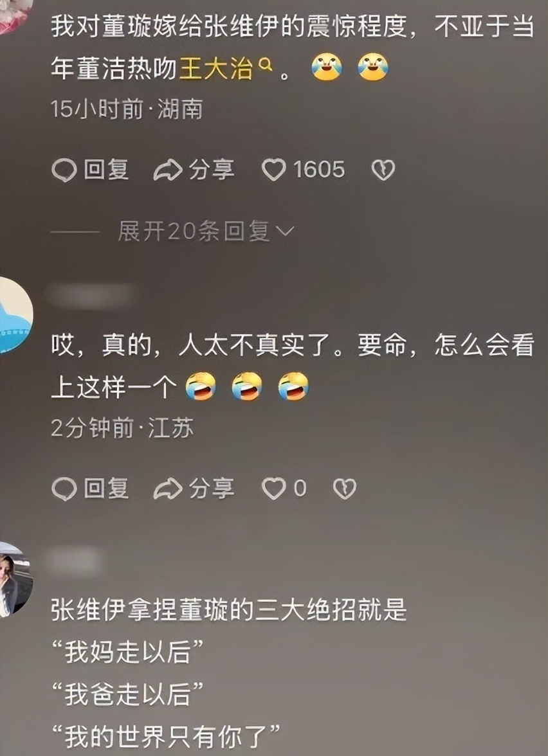Viewport: 548px width, 756px height.
Task: Tap the 回复 label under the 15小时前 comment
Action: click(x=107, y=170)
